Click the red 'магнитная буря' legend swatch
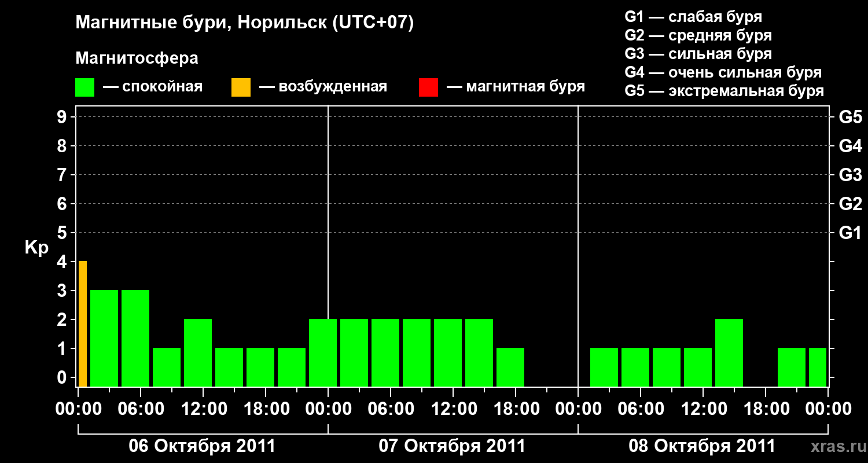 point(428,87)
